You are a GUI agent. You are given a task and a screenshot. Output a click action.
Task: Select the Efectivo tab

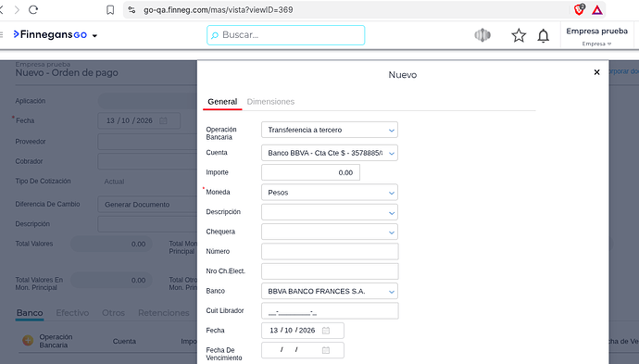pos(72,313)
